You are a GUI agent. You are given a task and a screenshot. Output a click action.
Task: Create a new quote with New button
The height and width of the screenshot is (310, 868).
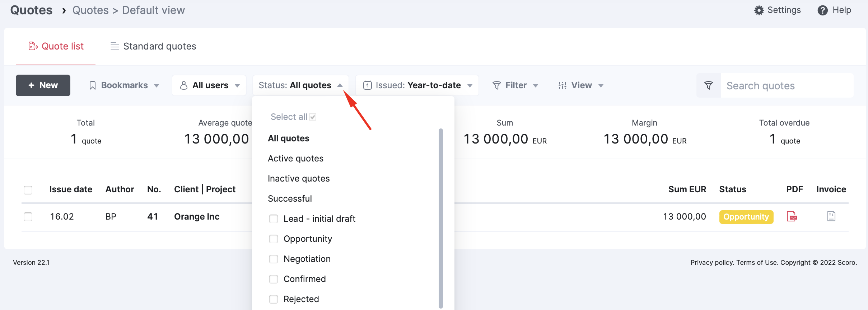click(x=43, y=85)
